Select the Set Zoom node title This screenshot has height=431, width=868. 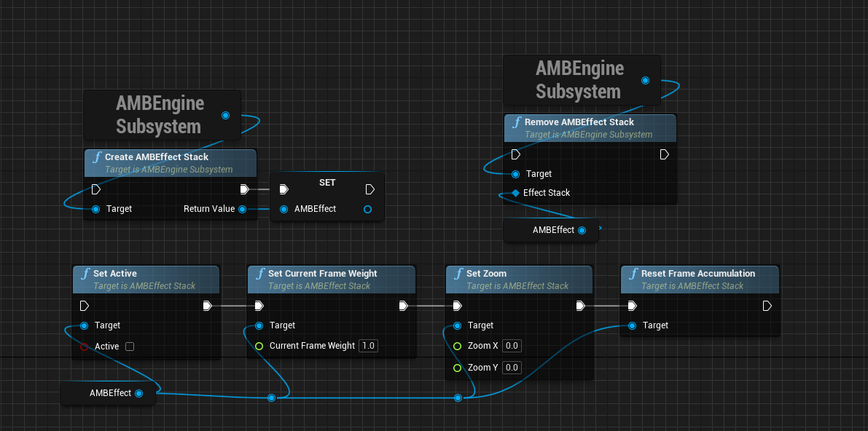click(x=487, y=273)
